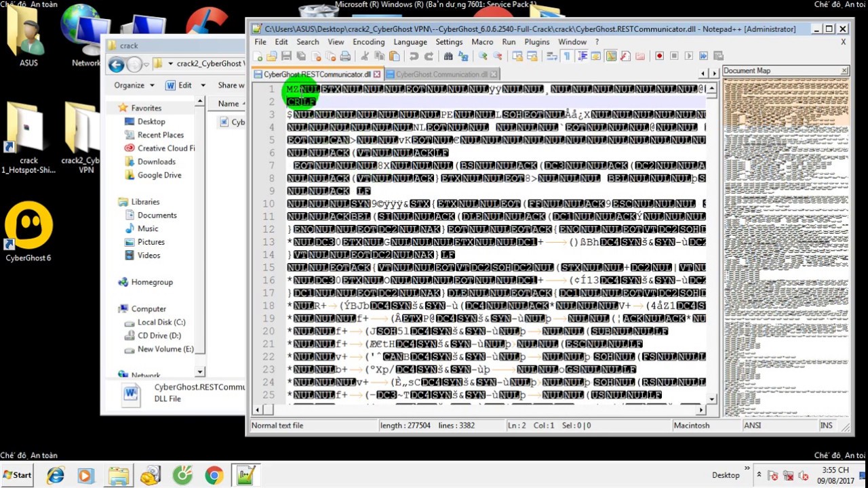Toggle synchronize vertical scrolling
The image size is (868, 488).
click(x=517, y=56)
